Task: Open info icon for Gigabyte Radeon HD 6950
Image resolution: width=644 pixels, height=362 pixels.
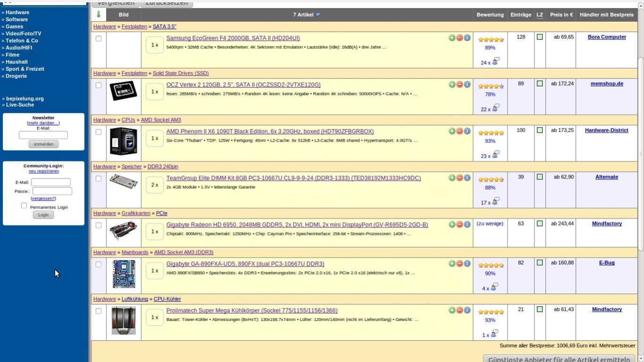Action: coord(467,225)
